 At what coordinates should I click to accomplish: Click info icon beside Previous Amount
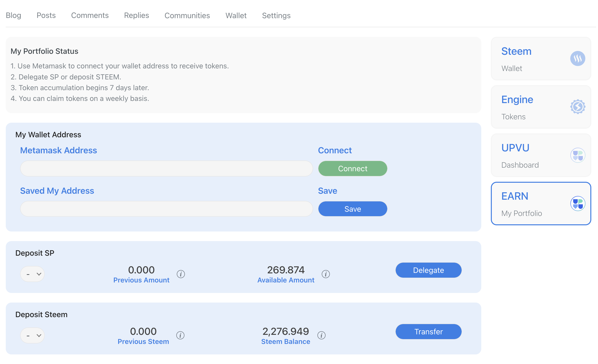click(x=181, y=274)
